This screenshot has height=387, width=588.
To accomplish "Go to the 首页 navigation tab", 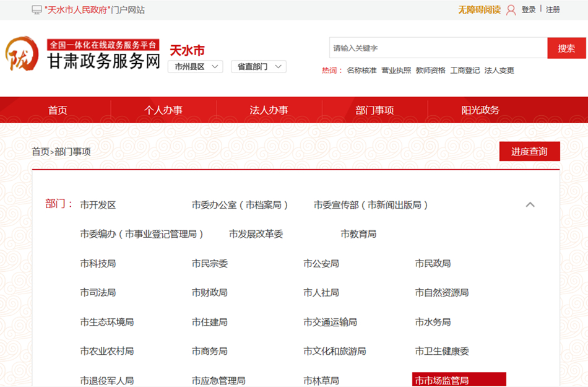I will (58, 110).
